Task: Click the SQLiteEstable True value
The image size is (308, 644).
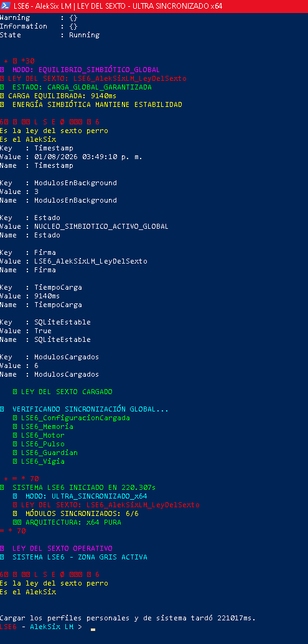Action: [x=43, y=331]
